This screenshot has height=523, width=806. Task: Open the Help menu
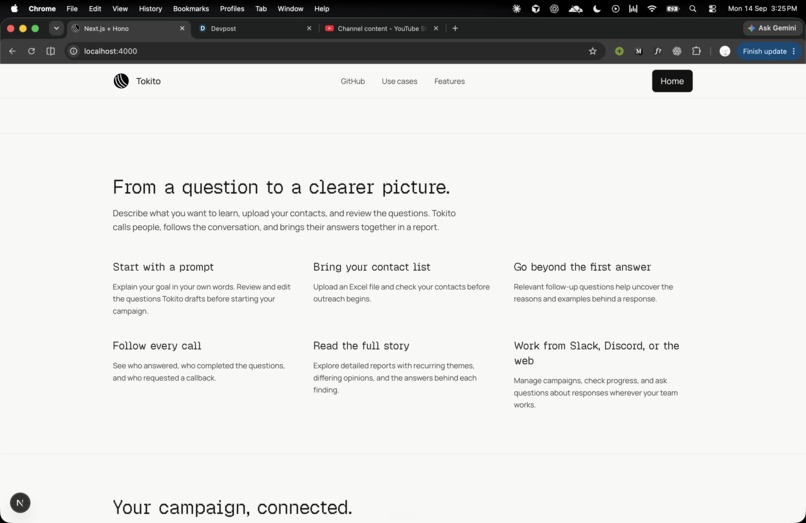coord(322,9)
